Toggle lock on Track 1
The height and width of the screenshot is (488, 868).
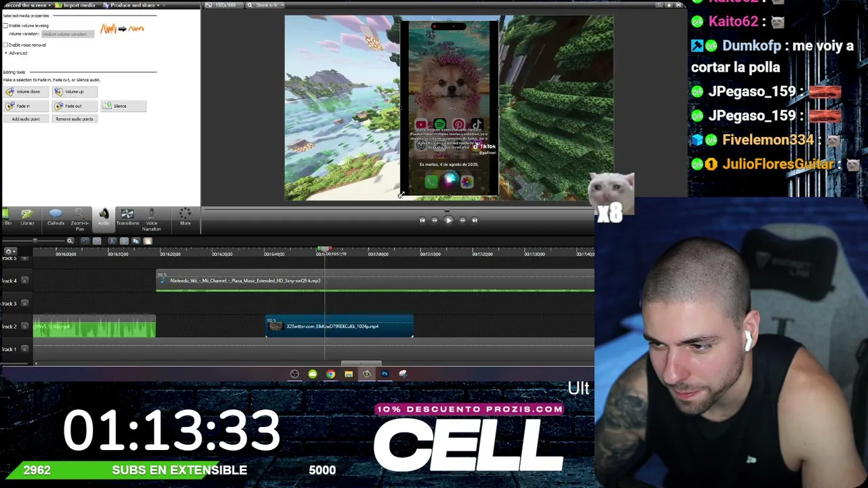(x=25, y=349)
